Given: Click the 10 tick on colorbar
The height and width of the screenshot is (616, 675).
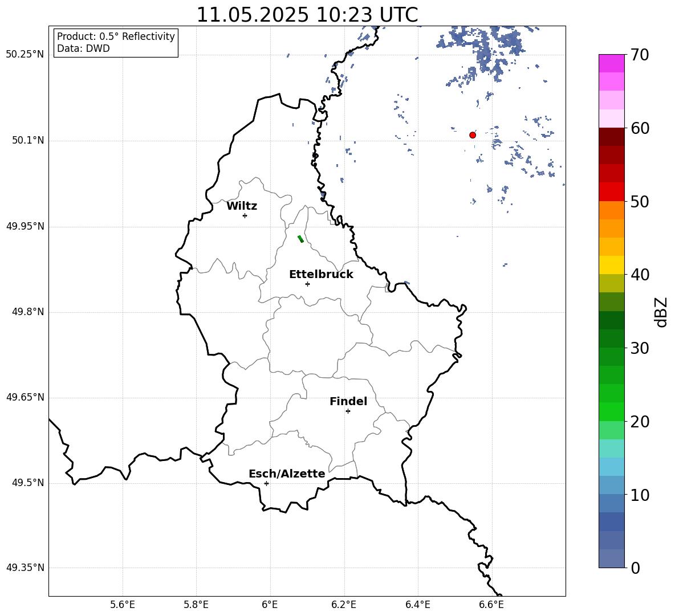Looking at the screenshot, I should pos(640,495).
